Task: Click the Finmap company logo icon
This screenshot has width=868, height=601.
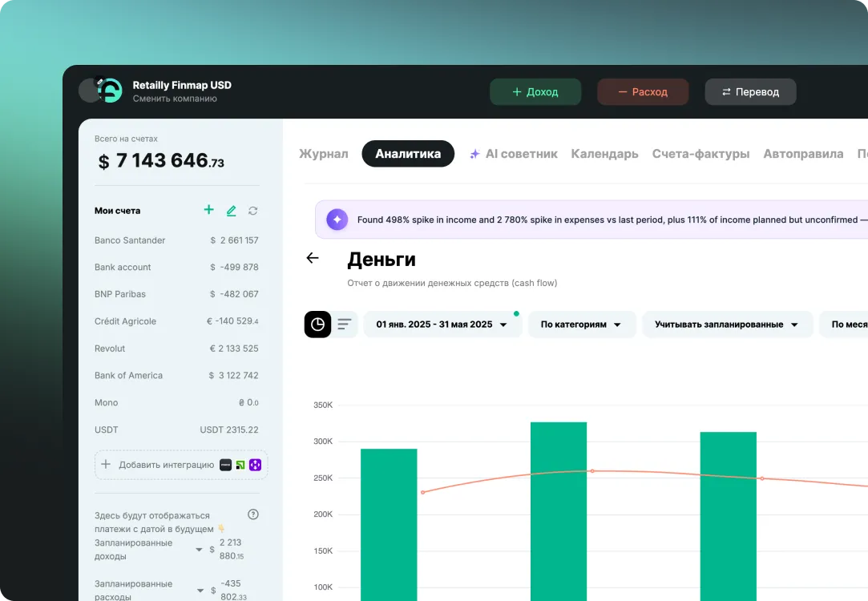Action: pos(110,91)
